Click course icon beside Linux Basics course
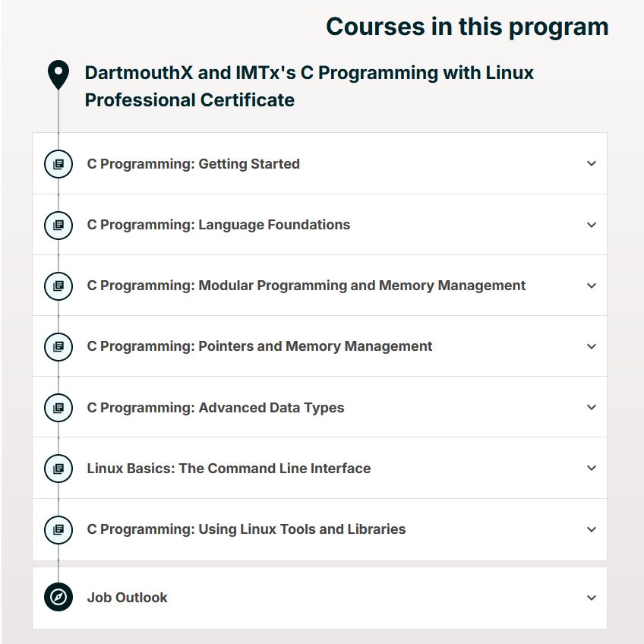The image size is (644, 644). point(58,469)
